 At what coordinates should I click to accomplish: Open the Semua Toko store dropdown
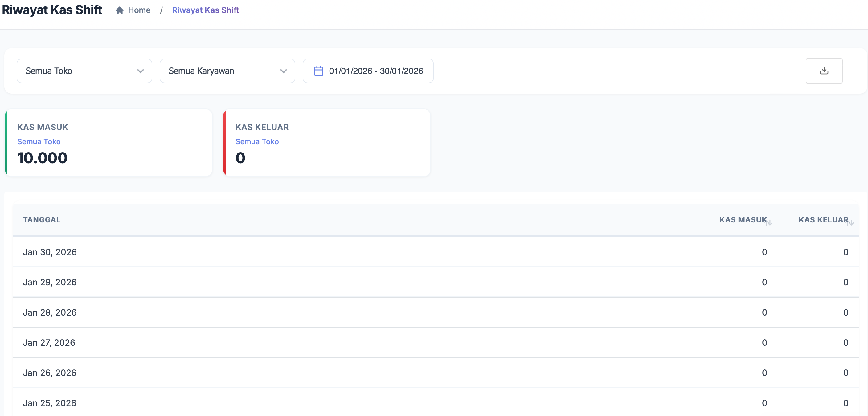tap(84, 71)
